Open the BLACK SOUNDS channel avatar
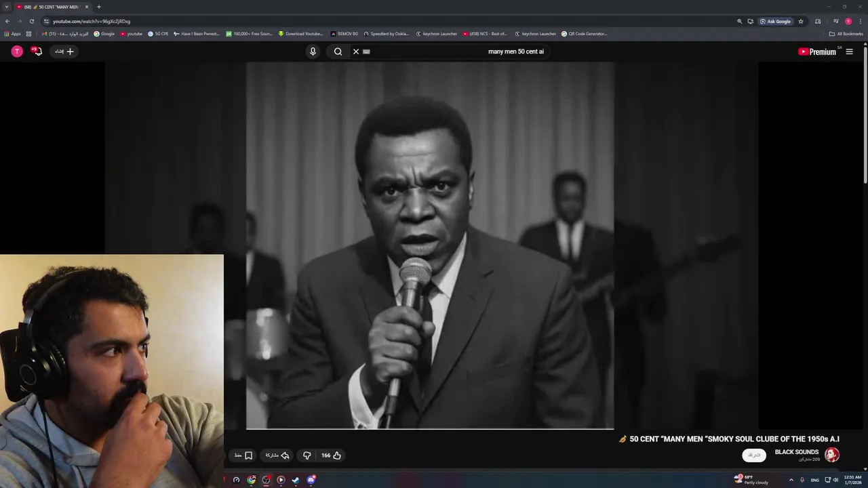 click(832, 455)
